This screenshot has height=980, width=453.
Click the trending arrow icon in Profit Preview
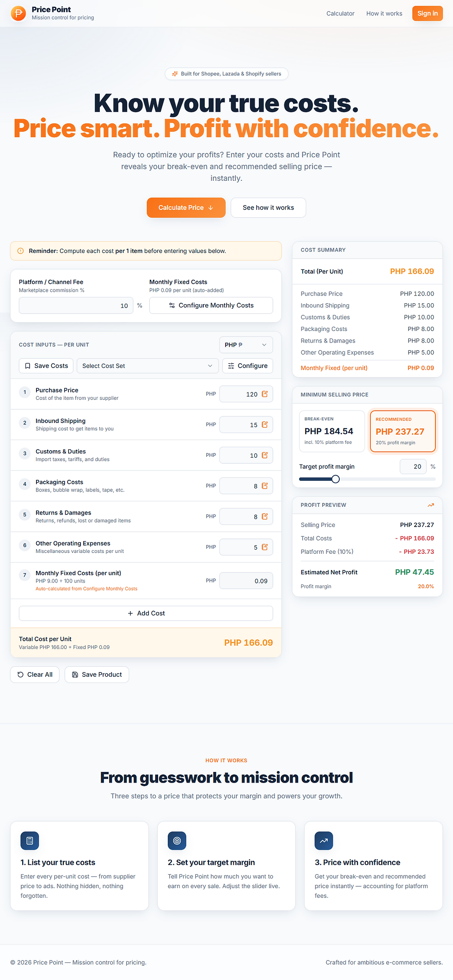click(431, 505)
